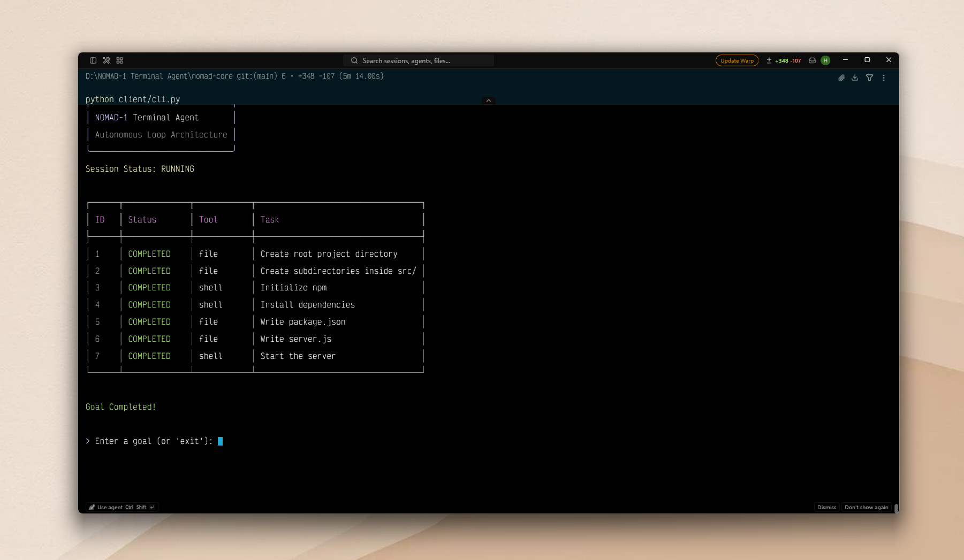The image size is (964, 560).
Task: Click the 'Goal Completed!' message
Action: click(121, 407)
